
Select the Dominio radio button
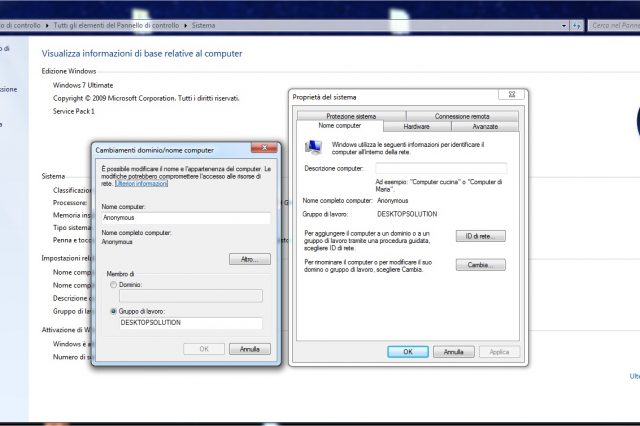(113, 285)
